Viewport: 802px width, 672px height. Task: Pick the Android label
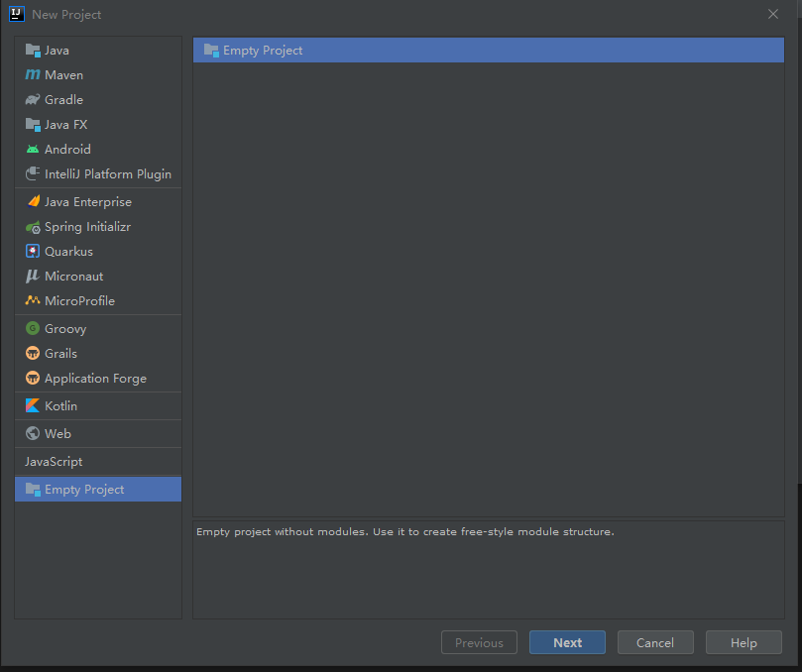pos(67,150)
